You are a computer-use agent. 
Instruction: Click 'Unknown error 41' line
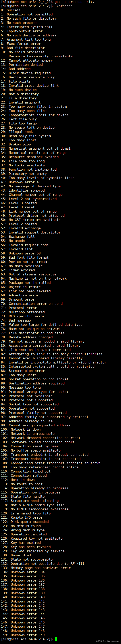pyautogui.click(x=21, y=182)
